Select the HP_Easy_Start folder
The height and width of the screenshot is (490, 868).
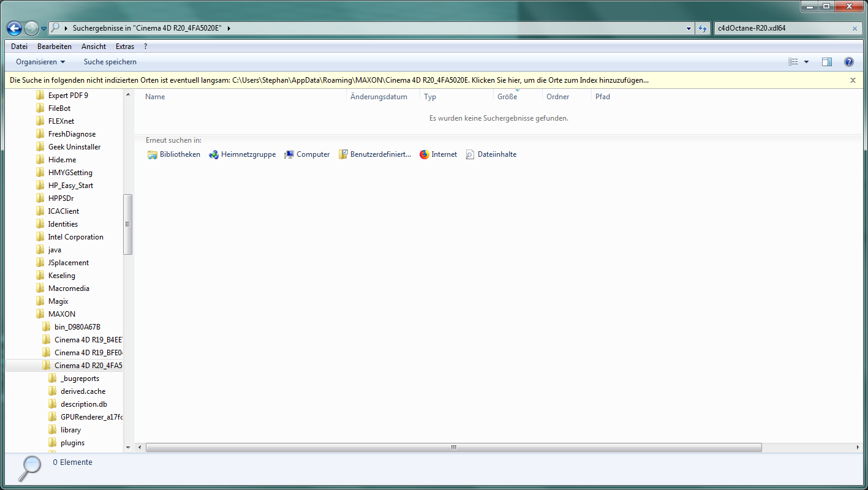click(70, 186)
